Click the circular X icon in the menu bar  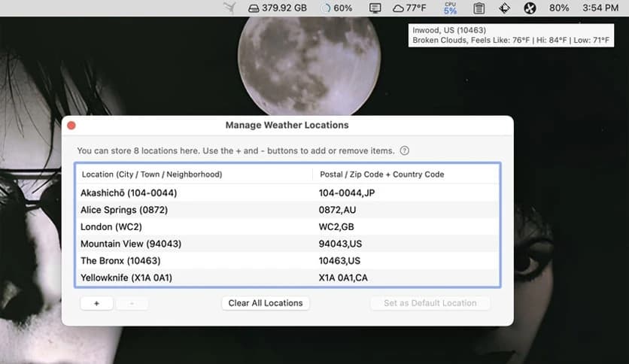[530, 8]
